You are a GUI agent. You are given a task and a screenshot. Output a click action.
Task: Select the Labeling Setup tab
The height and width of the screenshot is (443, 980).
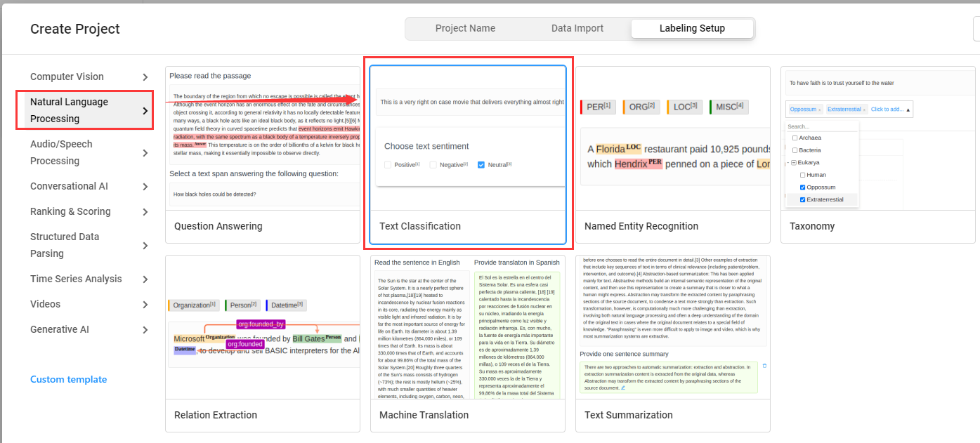click(x=692, y=29)
